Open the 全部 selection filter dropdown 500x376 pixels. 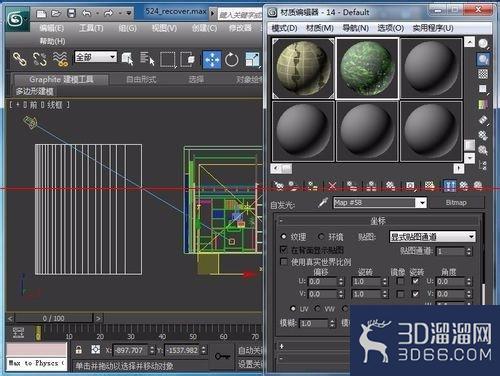96,57
